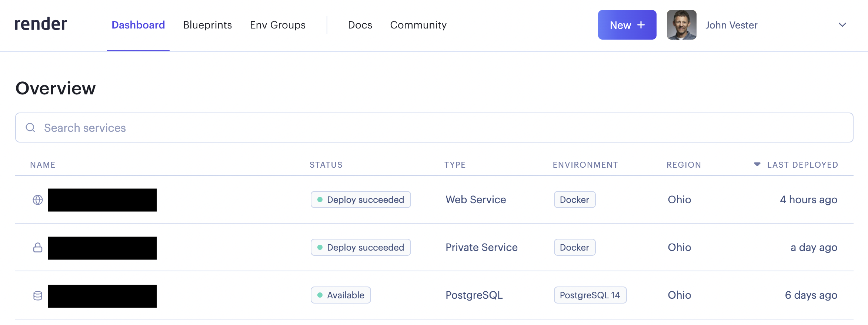Click the user profile avatar photo
This screenshot has width=868, height=325.
681,25
